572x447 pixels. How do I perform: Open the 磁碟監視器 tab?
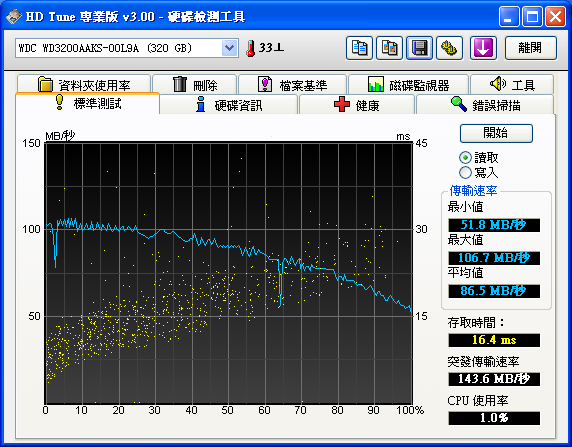tap(408, 84)
